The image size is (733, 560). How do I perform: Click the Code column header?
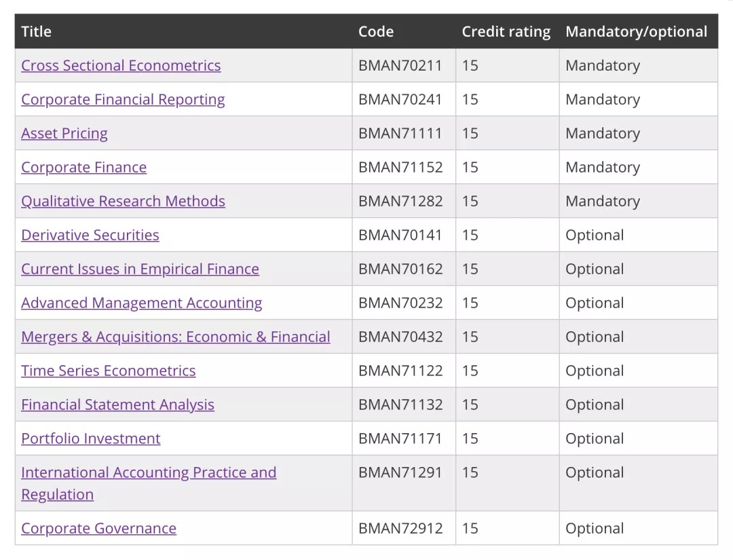coord(376,31)
